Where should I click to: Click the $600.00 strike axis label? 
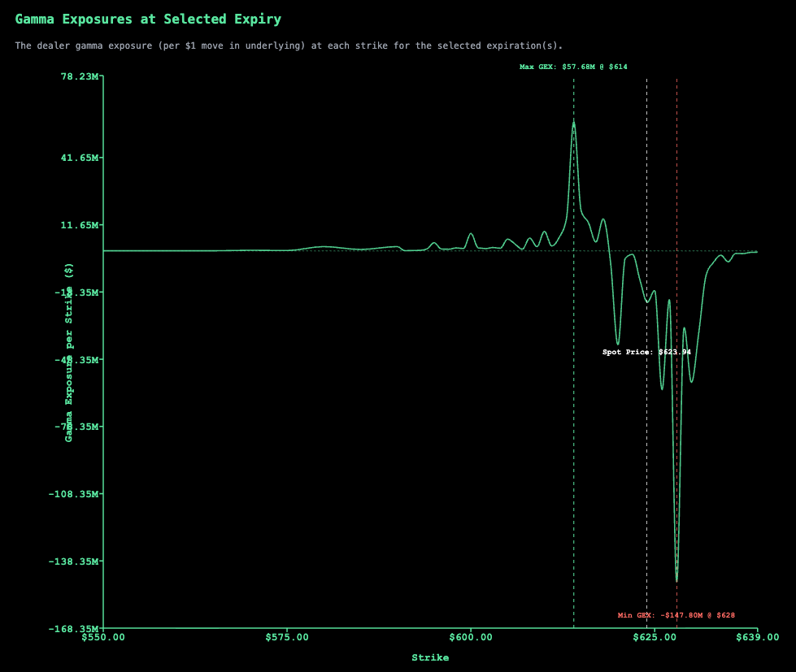click(x=471, y=638)
